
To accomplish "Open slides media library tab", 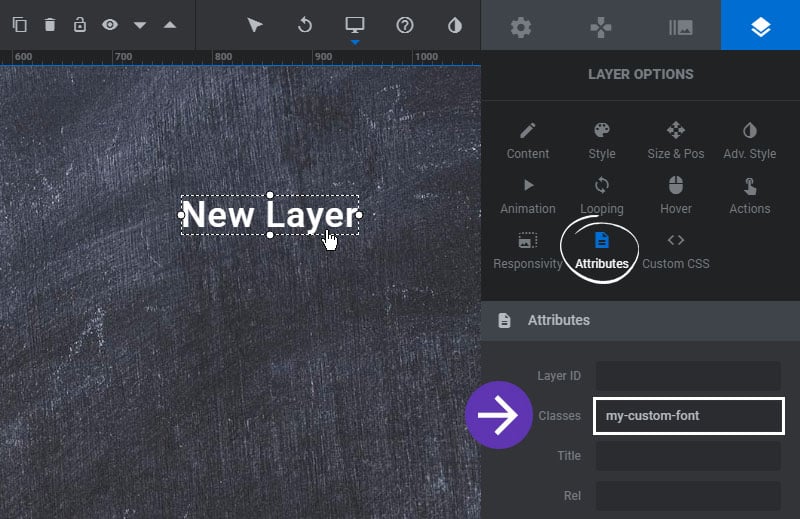I will point(681,27).
